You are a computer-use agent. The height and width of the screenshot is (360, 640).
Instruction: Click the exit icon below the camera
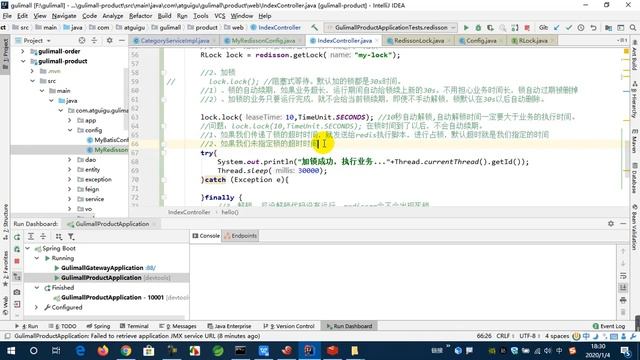coord(17,304)
